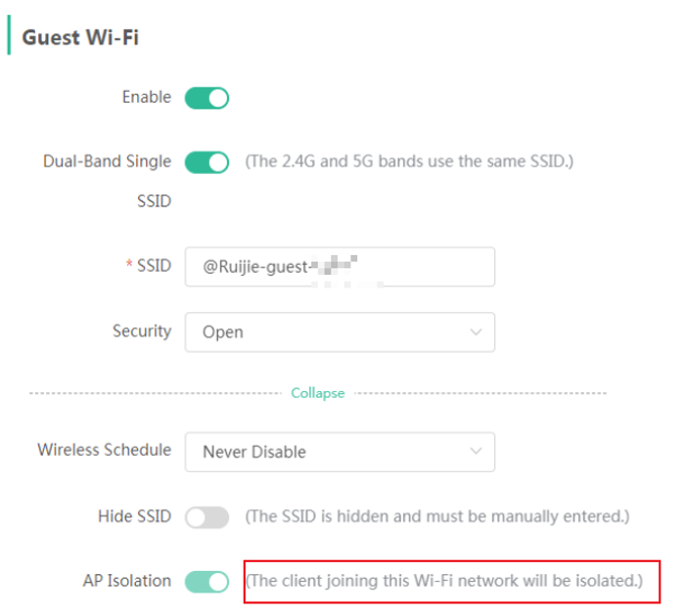Click the Dual-Band Single SSID label
The image size is (684, 616).
[107, 161]
